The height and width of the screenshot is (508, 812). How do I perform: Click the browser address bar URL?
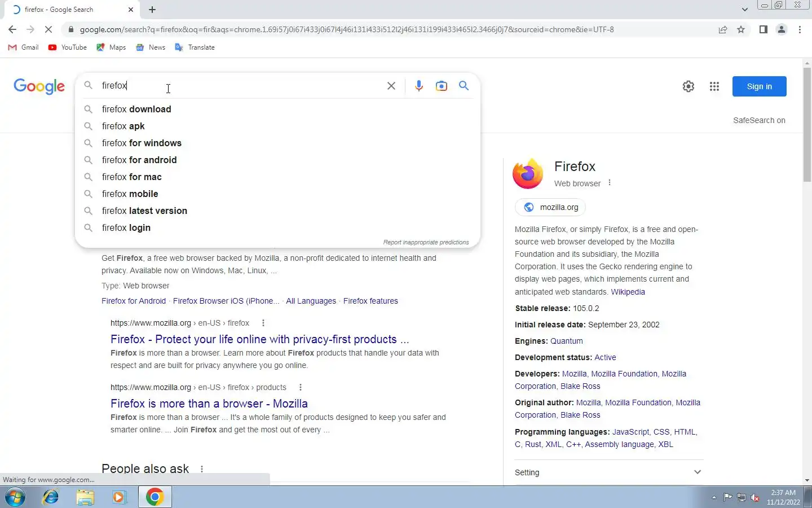[x=347, y=29]
